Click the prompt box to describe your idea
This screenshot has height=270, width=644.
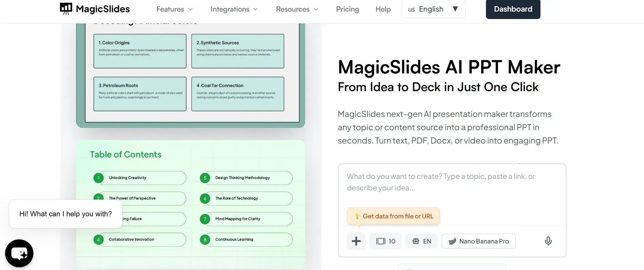[452, 182]
